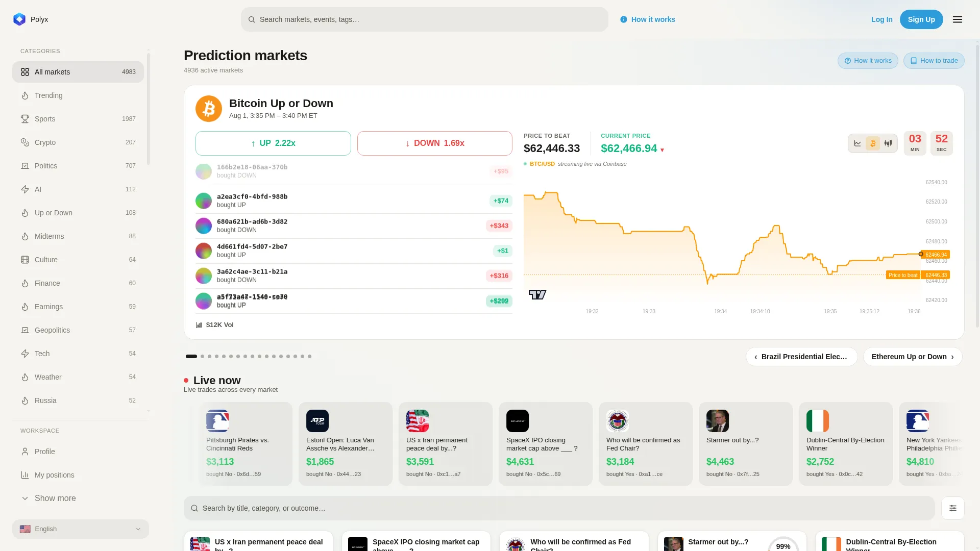Image resolution: width=980 pixels, height=551 pixels.
Task: Focus the Search by title, category, outcome field
Action: pyautogui.click(x=559, y=508)
